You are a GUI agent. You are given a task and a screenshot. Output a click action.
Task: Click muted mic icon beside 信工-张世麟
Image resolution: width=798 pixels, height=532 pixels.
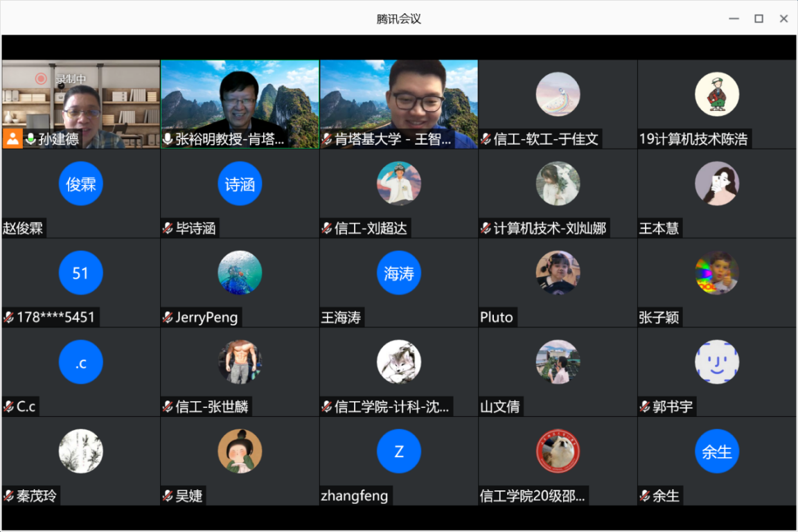click(x=168, y=406)
